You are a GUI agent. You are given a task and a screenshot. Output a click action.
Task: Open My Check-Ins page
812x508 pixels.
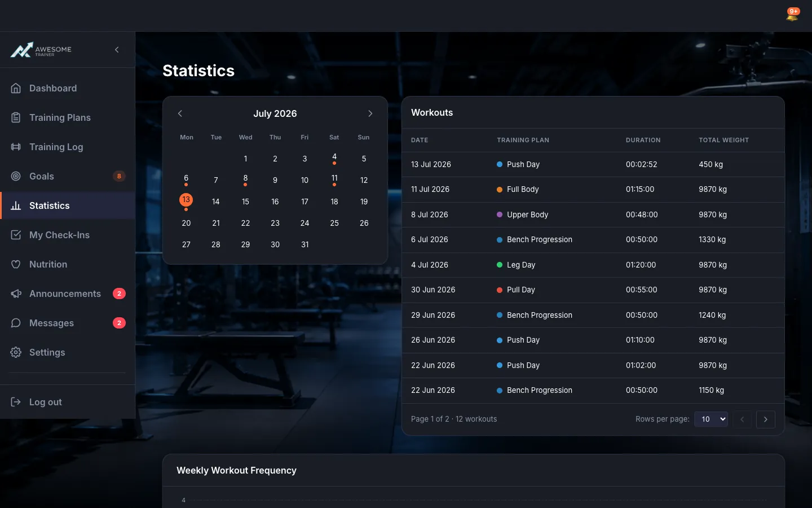pos(68,235)
